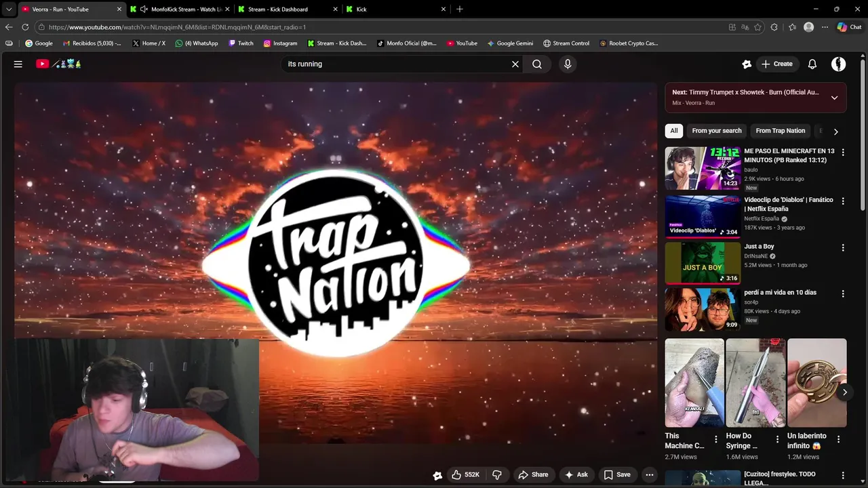Open the account avatar menu
The width and height of the screenshot is (868, 488).
pyautogui.click(x=839, y=64)
